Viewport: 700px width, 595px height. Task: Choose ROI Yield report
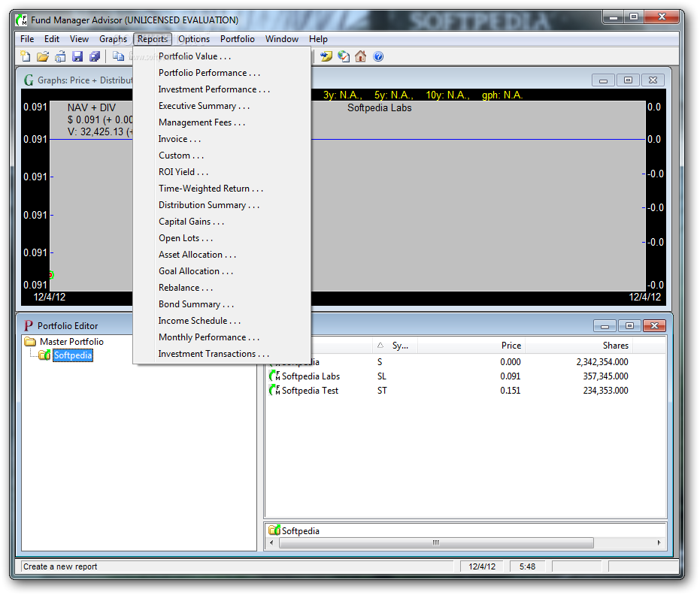221,172
